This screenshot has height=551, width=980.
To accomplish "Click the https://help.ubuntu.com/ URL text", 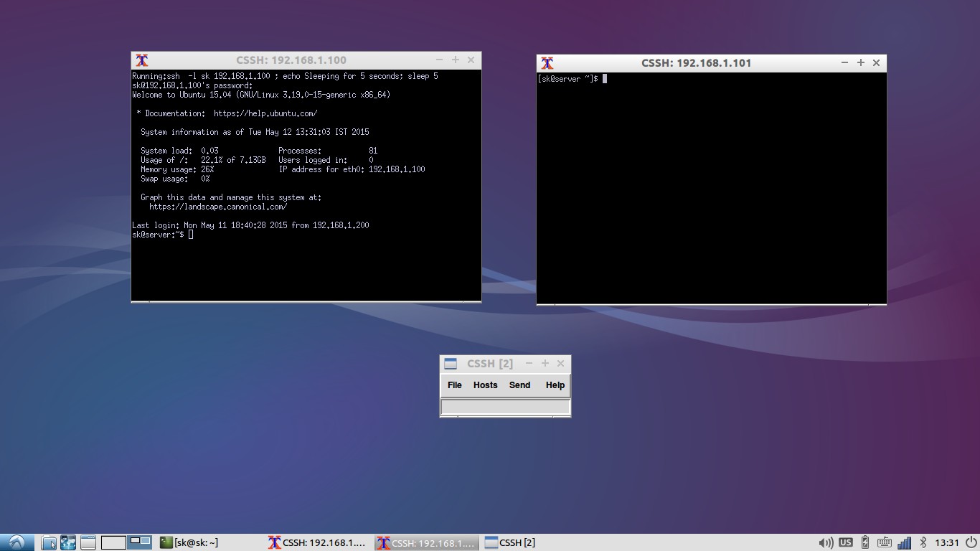I will (x=265, y=113).
